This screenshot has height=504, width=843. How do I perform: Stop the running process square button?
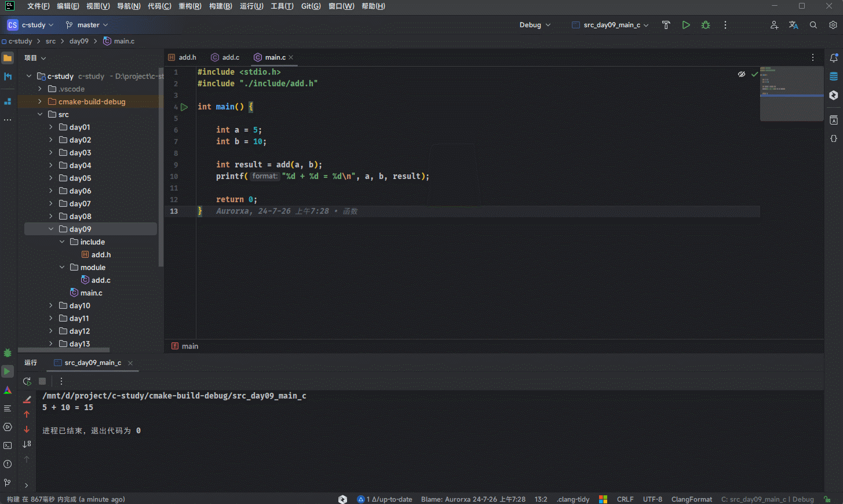point(42,381)
